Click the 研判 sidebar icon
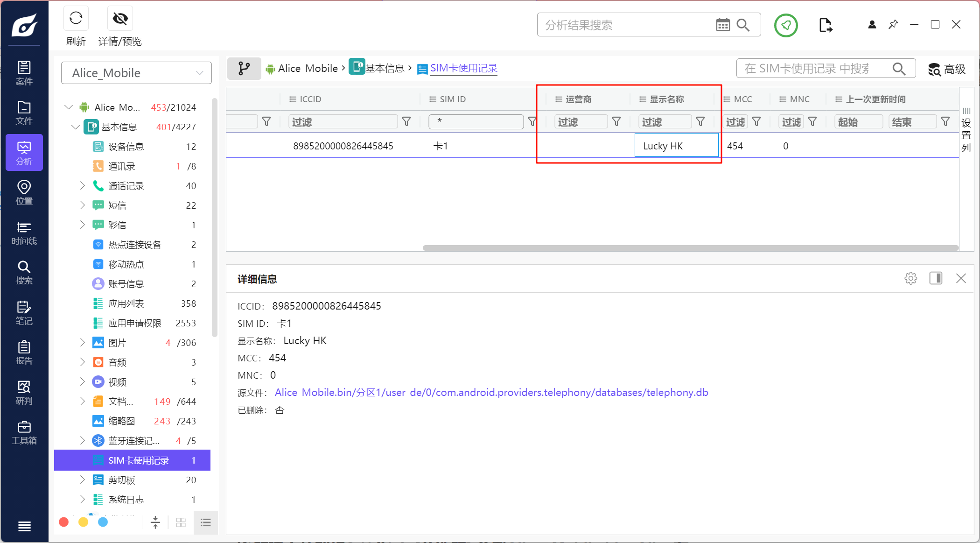Viewport: 980px width, 543px height. coord(24,393)
